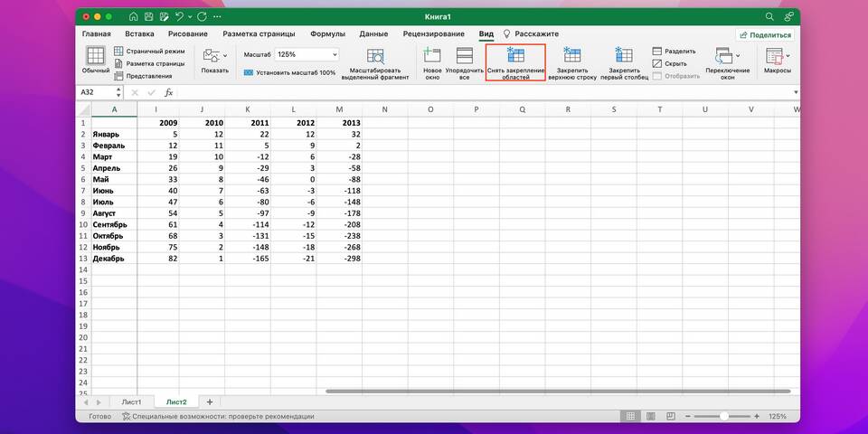The image size is (868, 434).
Task: Select the Обычный view mode button
Action: 96,58
